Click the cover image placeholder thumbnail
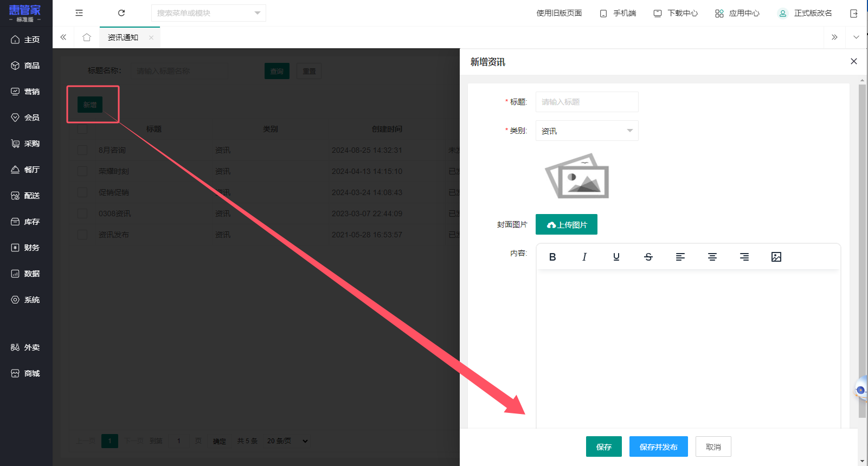868x466 pixels. (x=577, y=176)
